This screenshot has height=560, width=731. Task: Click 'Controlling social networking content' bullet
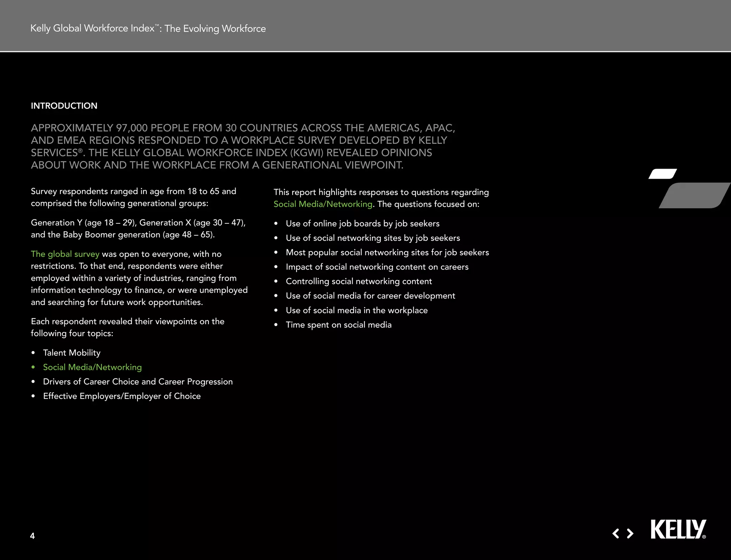coord(359,281)
